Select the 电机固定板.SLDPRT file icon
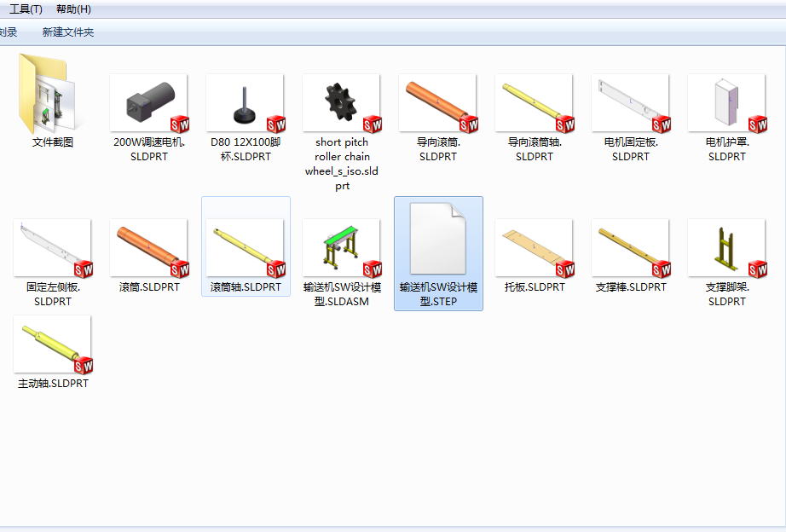Viewport: 786px width, 532px height. click(630, 103)
